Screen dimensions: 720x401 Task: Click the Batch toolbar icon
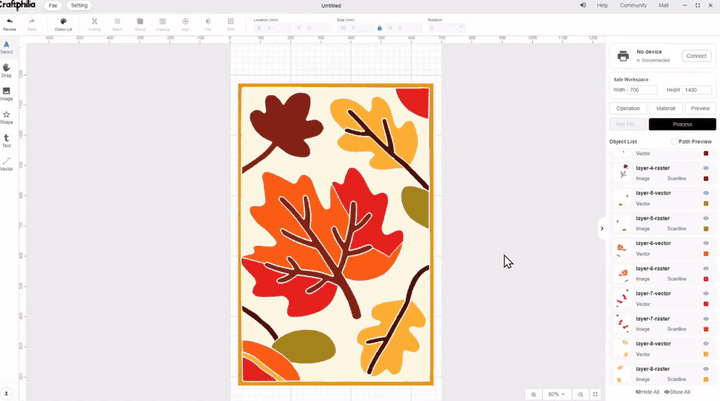point(117,22)
